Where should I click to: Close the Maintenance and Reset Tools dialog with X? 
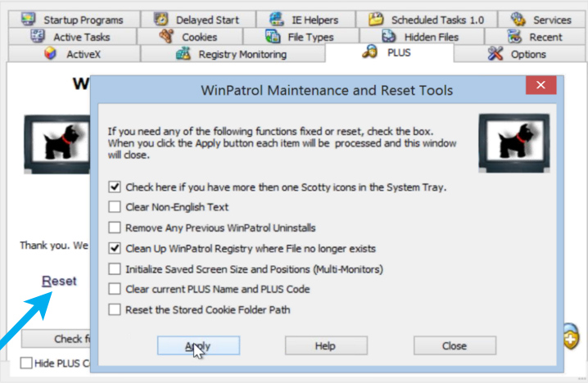pos(541,85)
